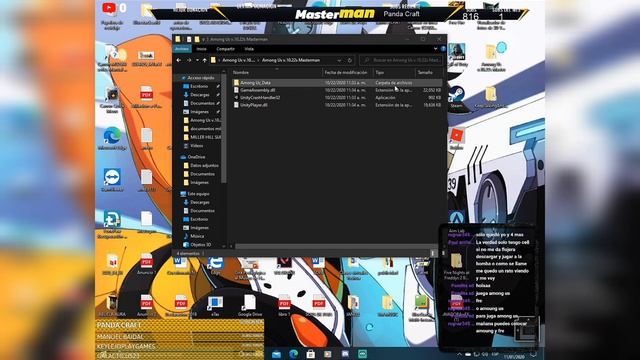Open Microsoft Edge desktop shortcut
The image size is (640, 360).
click(x=112, y=139)
